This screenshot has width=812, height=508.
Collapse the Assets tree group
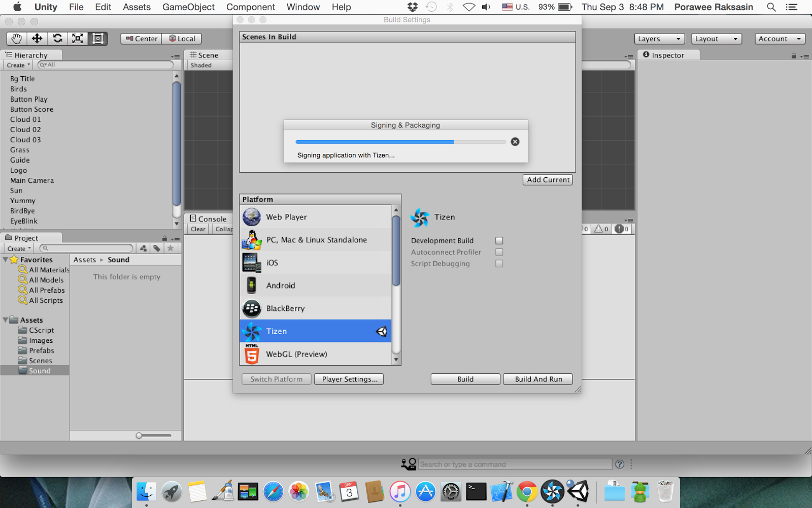[x=5, y=320]
